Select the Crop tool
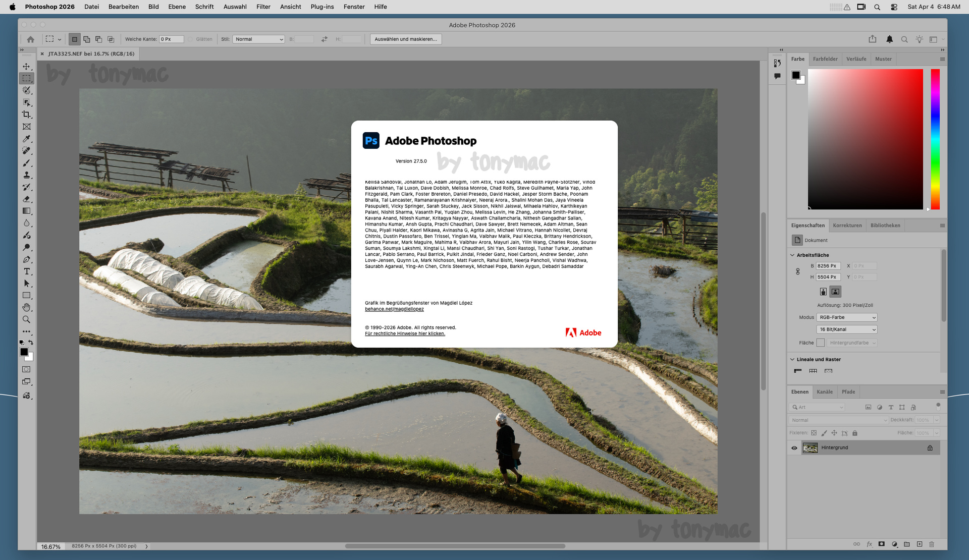Viewport: 969px width, 560px height. coord(26,115)
